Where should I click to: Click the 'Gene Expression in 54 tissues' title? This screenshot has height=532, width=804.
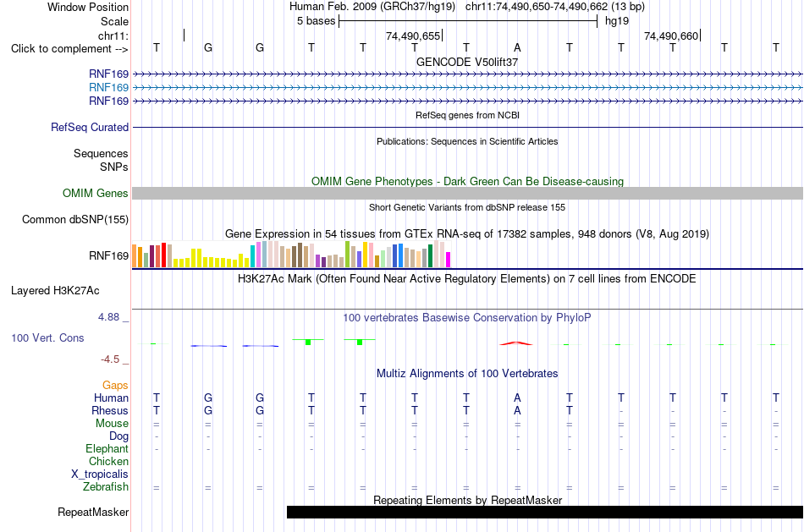[x=467, y=234]
